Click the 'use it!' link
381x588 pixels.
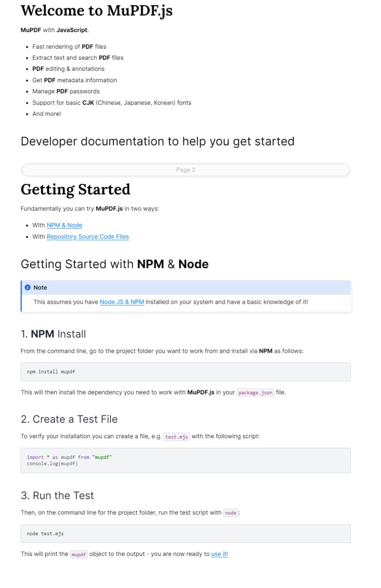[219, 554]
